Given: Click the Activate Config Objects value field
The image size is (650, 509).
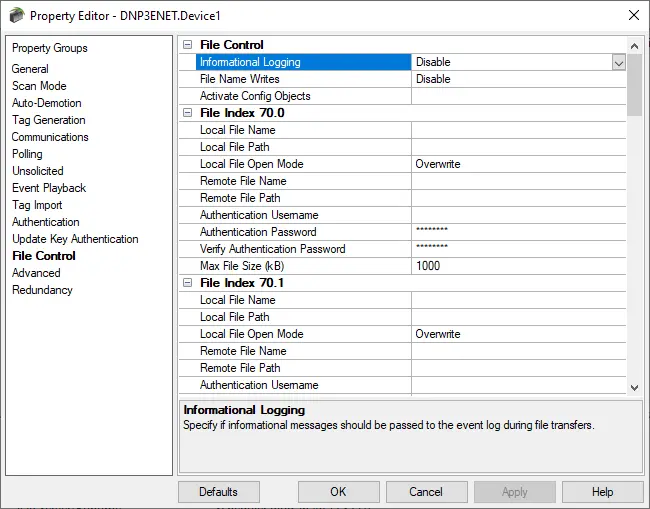Looking at the screenshot, I should pyautogui.click(x=519, y=96).
